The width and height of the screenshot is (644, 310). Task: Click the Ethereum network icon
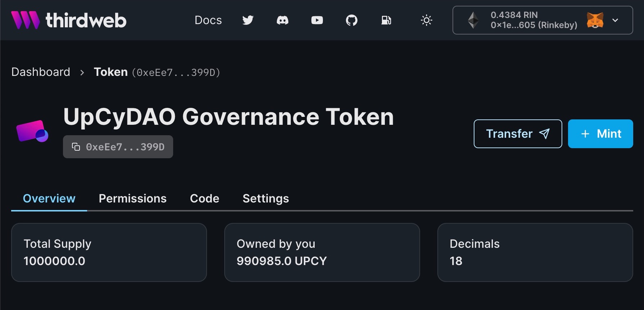[473, 20]
